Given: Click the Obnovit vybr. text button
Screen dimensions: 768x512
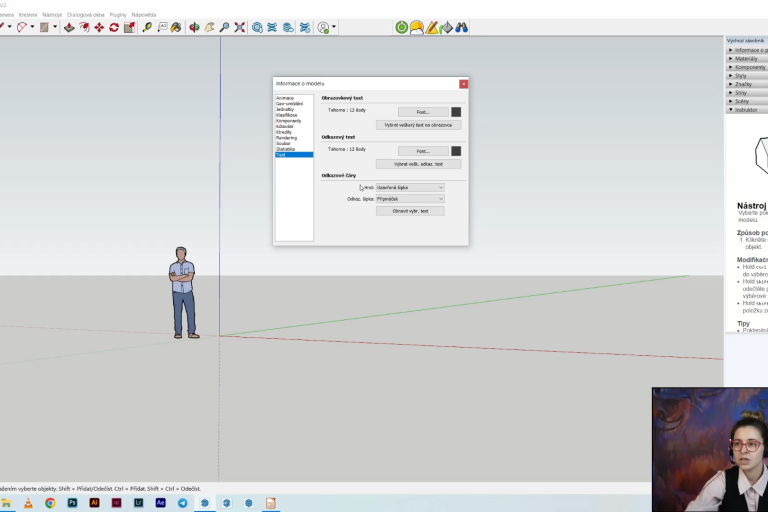Looking at the screenshot, I should click(410, 211).
